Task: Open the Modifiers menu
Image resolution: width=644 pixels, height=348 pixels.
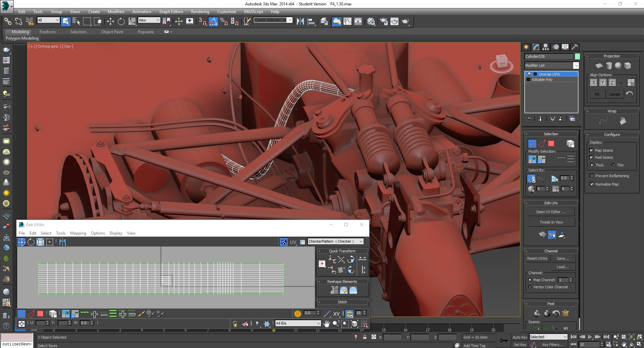Action: pos(116,11)
